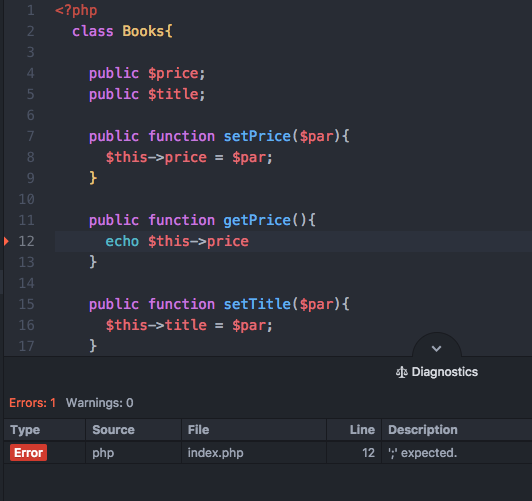Sort diagnostics by Line column

pyautogui.click(x=362, y=430)
